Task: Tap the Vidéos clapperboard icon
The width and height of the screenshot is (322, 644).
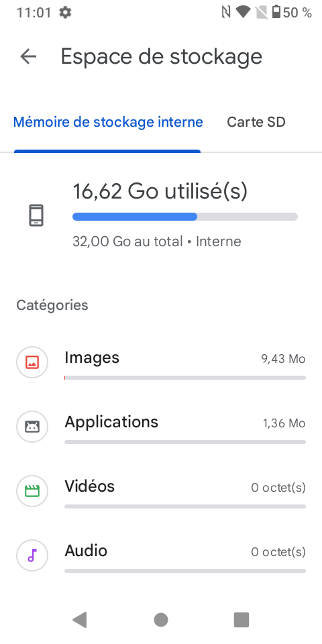Action: 32,491
